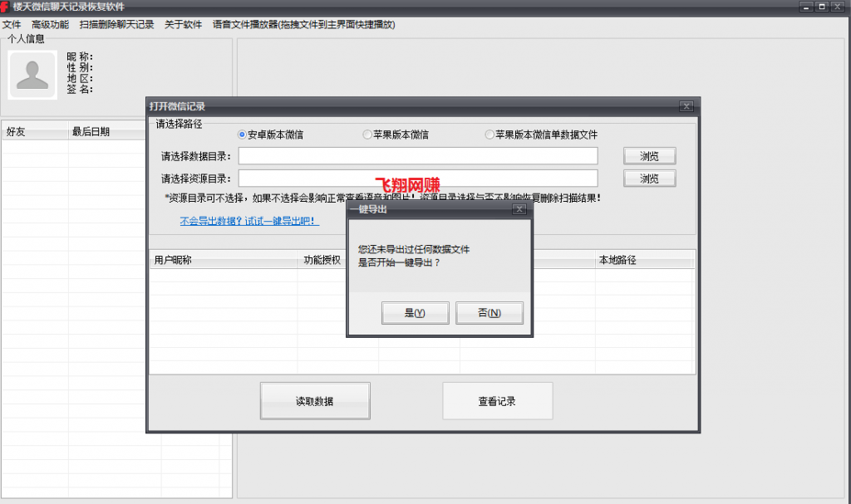Image resolution: width=851 pixels, height=504 pixels.
Task: Click the profile avatar placeholder image
Action: 32,75
